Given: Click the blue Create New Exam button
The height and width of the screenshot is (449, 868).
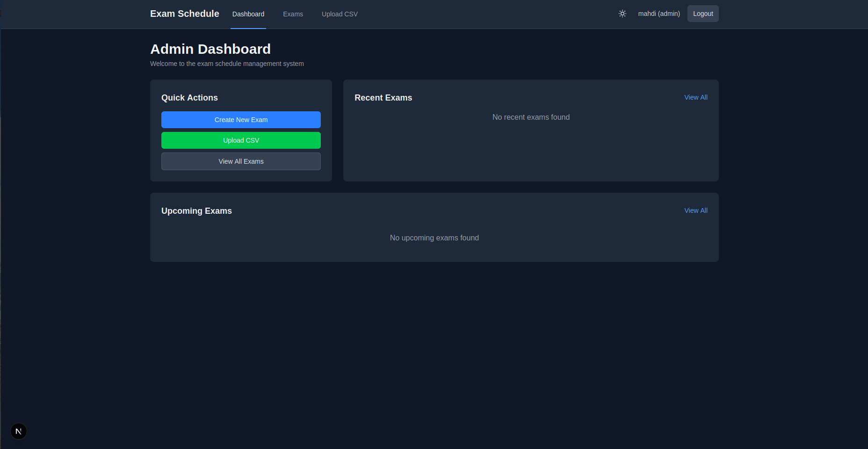Looking at the screenshot, I should pos(241,120).
